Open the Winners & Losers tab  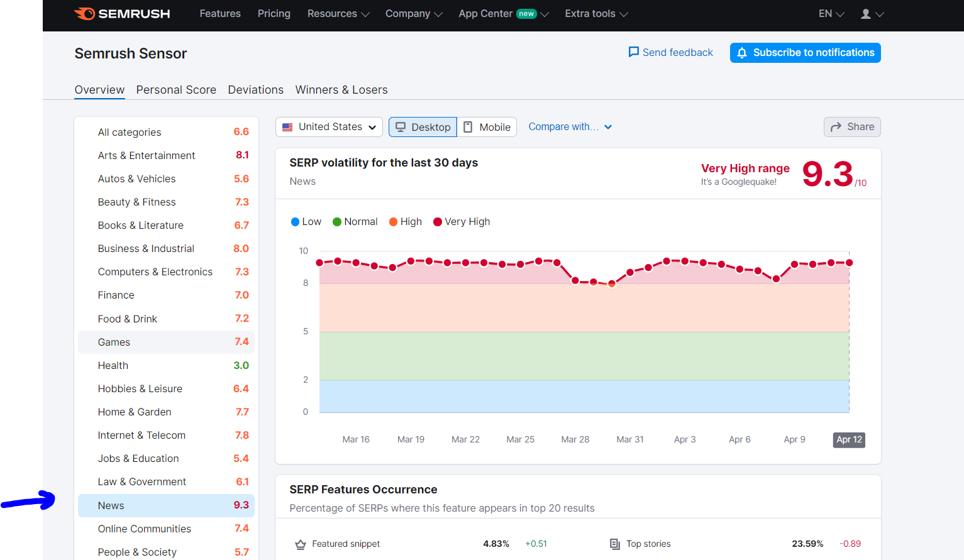(x=341, y=90)
